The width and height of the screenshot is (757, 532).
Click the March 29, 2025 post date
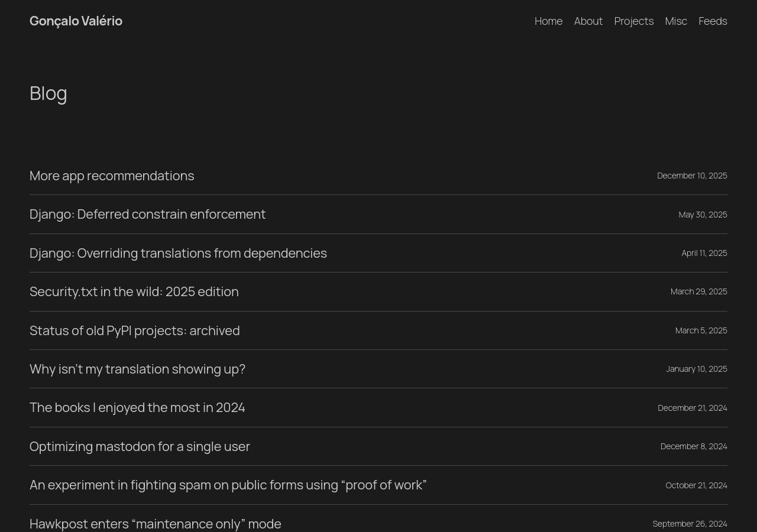pyautogui.click(x=698, y=291)
